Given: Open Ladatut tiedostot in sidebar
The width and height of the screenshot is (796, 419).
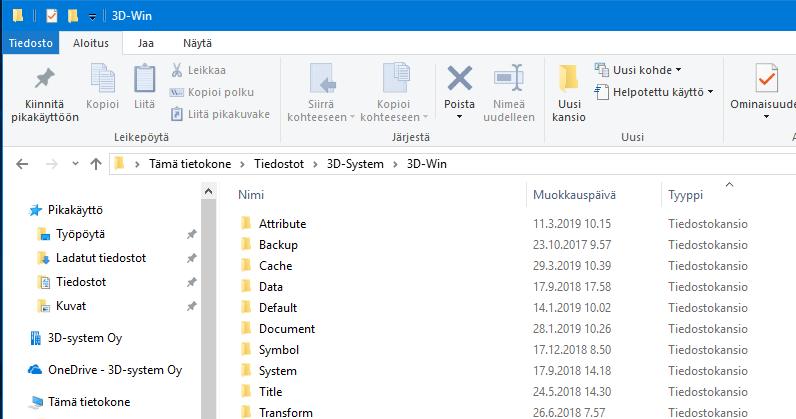Looking at the screenshot, I should [101, 258].
